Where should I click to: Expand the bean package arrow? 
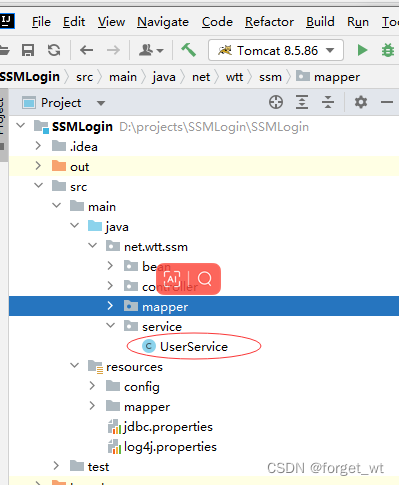[x=110, y=266]
